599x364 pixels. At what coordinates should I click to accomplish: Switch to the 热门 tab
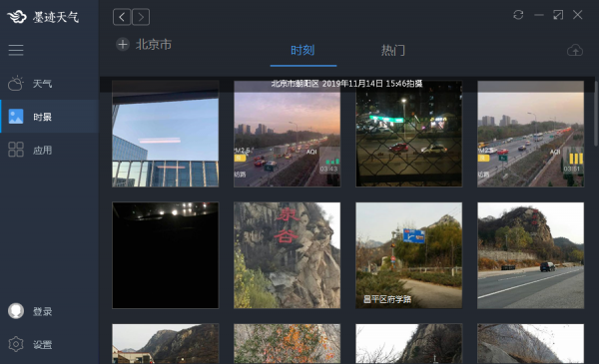(392, 51)
